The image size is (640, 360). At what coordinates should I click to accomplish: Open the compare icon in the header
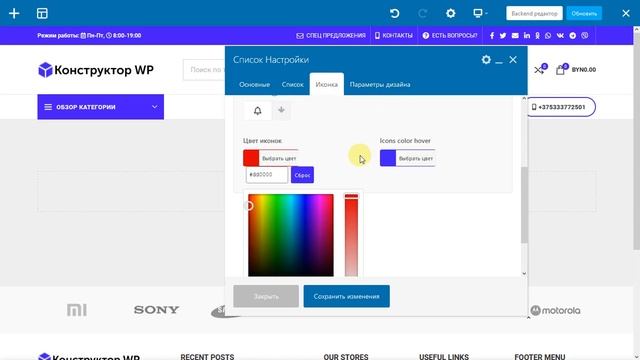pos(540,69)
